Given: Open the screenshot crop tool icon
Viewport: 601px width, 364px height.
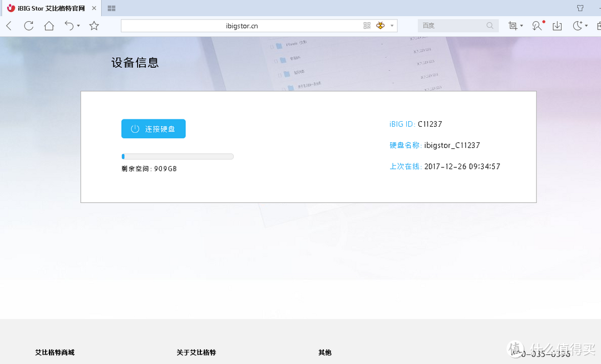Looking at the screenshot, I should (x=513, y=26).
